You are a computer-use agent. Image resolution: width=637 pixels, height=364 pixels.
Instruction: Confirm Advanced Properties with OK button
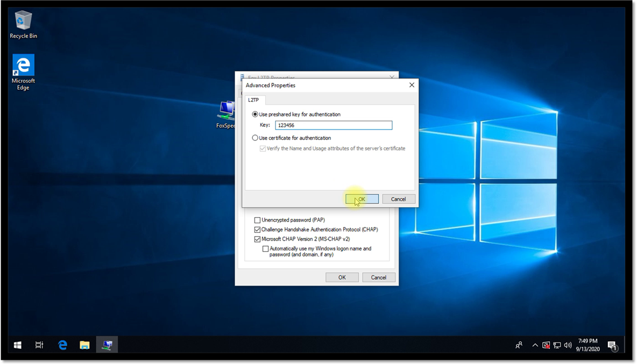click(x=362, y=199)
